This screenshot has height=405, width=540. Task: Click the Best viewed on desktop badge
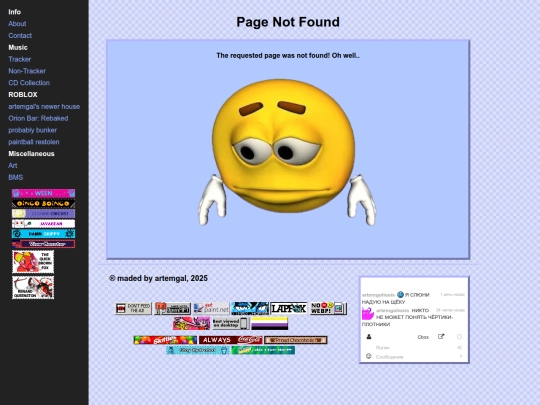point(230,323)
